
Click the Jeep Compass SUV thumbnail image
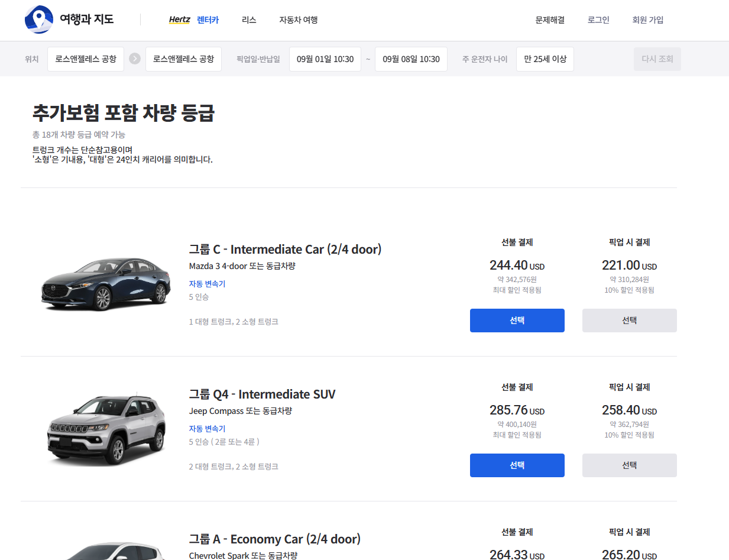coord(106,429)
